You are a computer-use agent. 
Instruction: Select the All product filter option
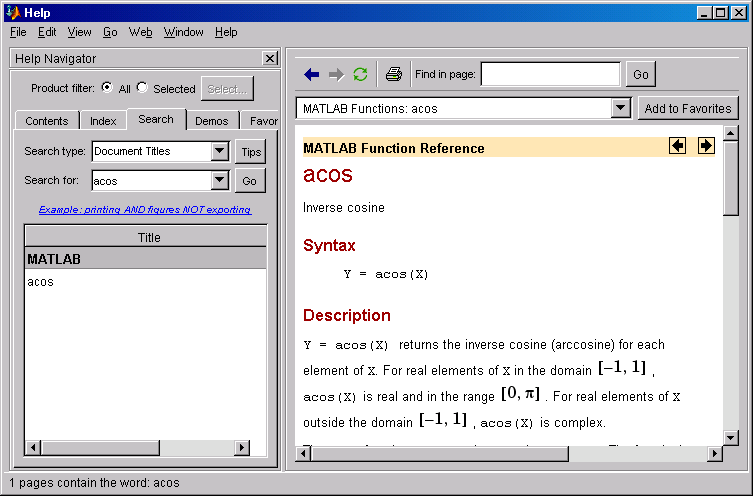107,87
